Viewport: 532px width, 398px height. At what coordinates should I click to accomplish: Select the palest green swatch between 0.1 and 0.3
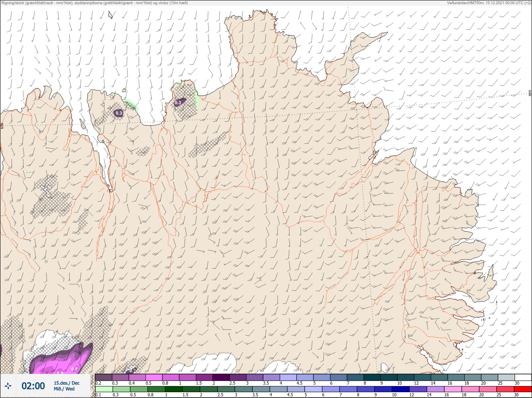104,389
